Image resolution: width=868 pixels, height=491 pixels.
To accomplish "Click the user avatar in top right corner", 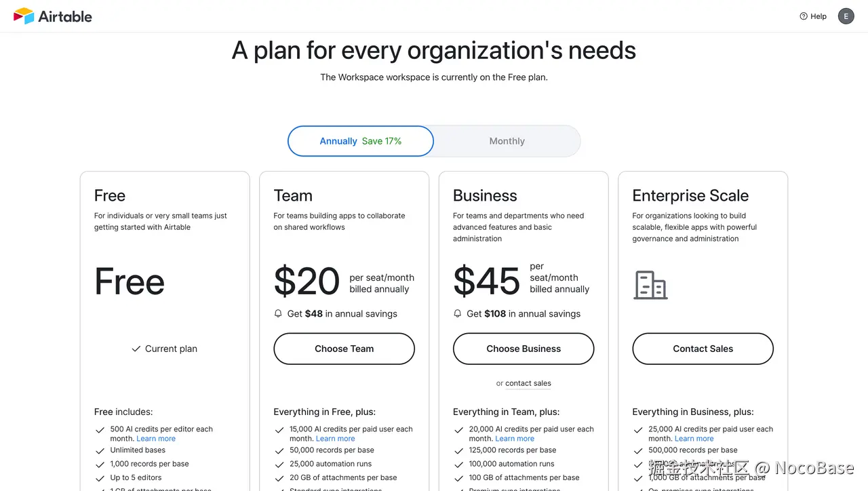I will (846, 16).
